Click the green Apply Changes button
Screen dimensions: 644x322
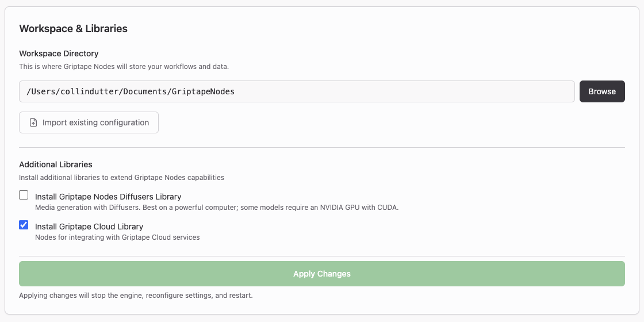pos(322,274)
